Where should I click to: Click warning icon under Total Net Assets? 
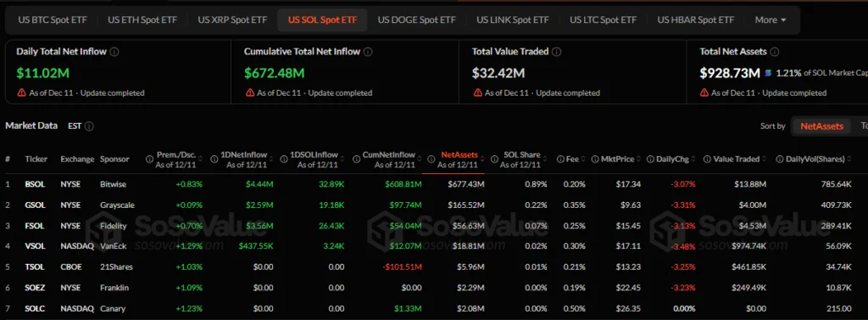point(704,93)
